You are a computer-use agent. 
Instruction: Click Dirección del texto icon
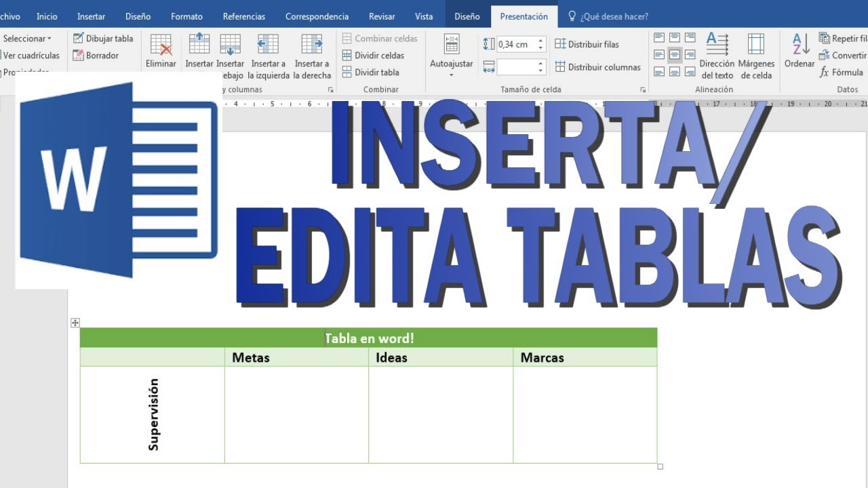click(x=717, y=43)
